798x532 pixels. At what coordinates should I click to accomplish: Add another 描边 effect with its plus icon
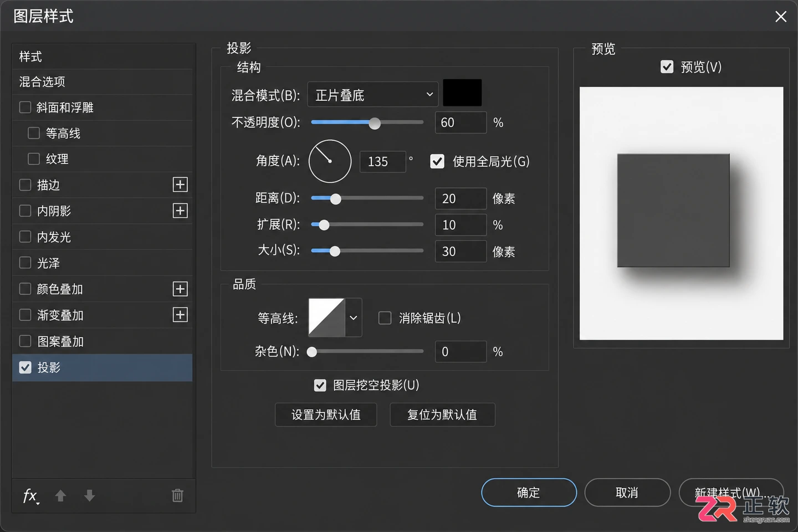coord(180,185)
